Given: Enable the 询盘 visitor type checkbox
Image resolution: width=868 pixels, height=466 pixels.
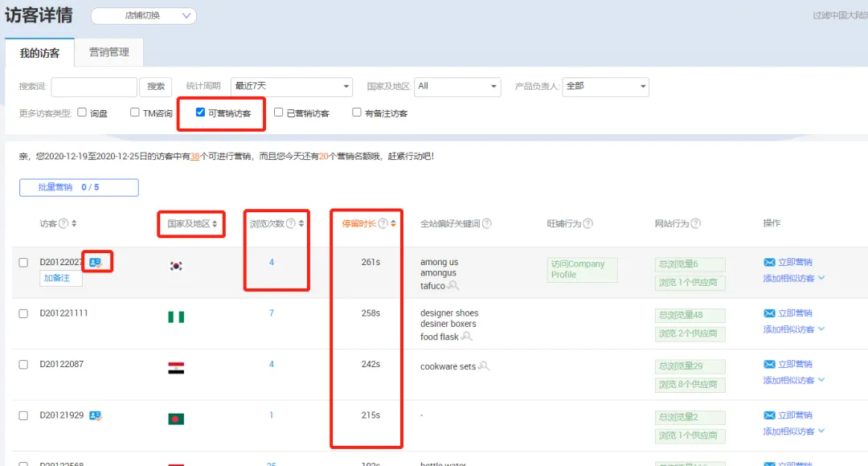Looking at the screenshot, I should tap(82, 112).
